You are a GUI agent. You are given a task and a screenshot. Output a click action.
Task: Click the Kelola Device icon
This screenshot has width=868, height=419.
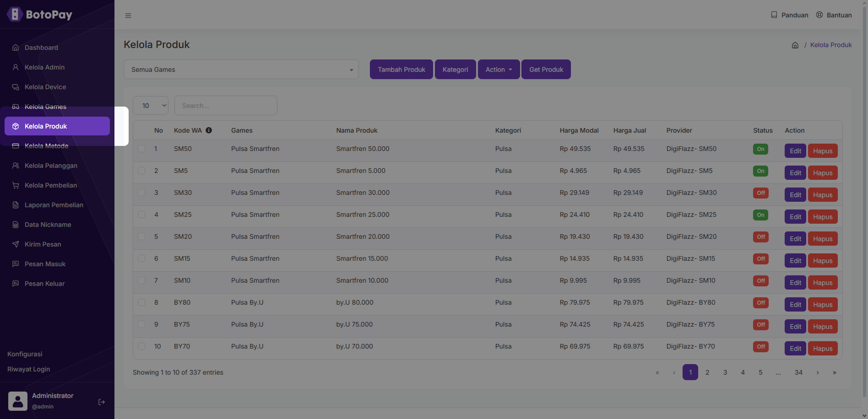16,87
